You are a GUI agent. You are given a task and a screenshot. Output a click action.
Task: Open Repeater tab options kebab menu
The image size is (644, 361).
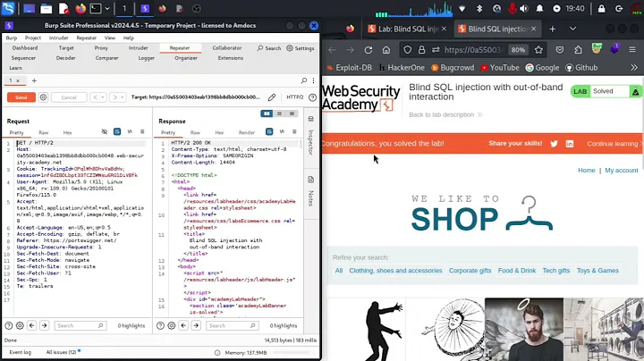[x=313, y=80]
